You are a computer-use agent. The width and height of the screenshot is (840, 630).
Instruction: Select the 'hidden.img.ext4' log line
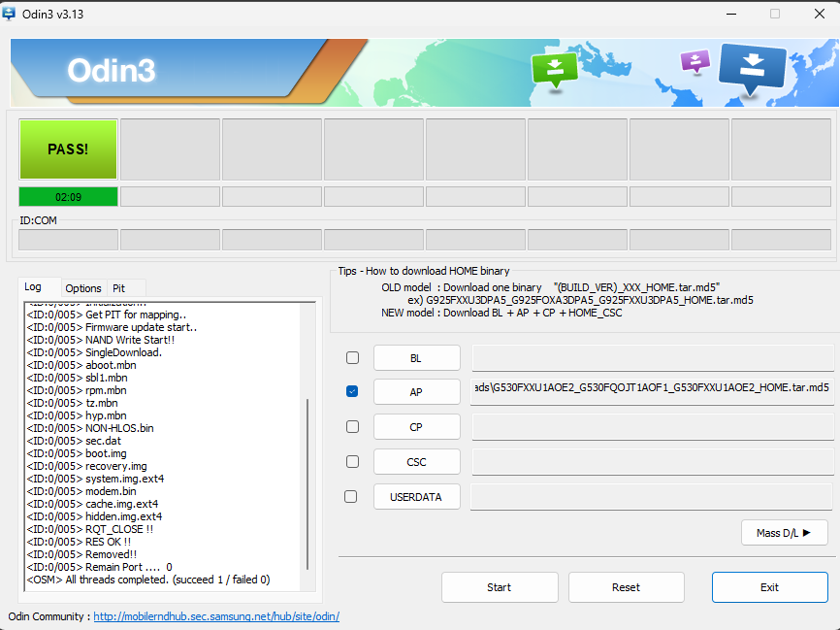click(94, 516)
